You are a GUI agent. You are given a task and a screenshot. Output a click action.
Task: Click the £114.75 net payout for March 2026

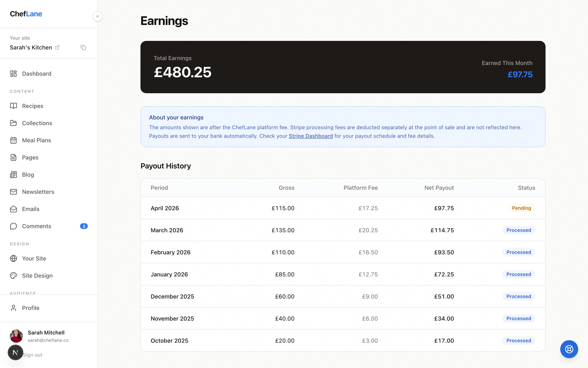tap(442, 230)
